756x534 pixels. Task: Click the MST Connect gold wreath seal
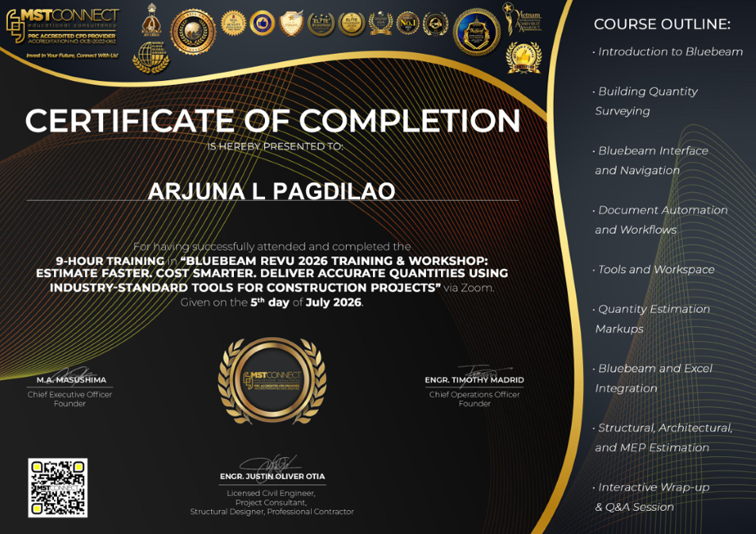pos(272,381)
